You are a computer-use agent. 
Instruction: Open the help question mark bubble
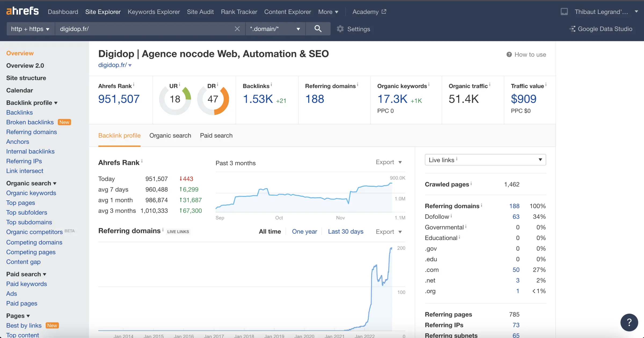[x=629, y=322]
